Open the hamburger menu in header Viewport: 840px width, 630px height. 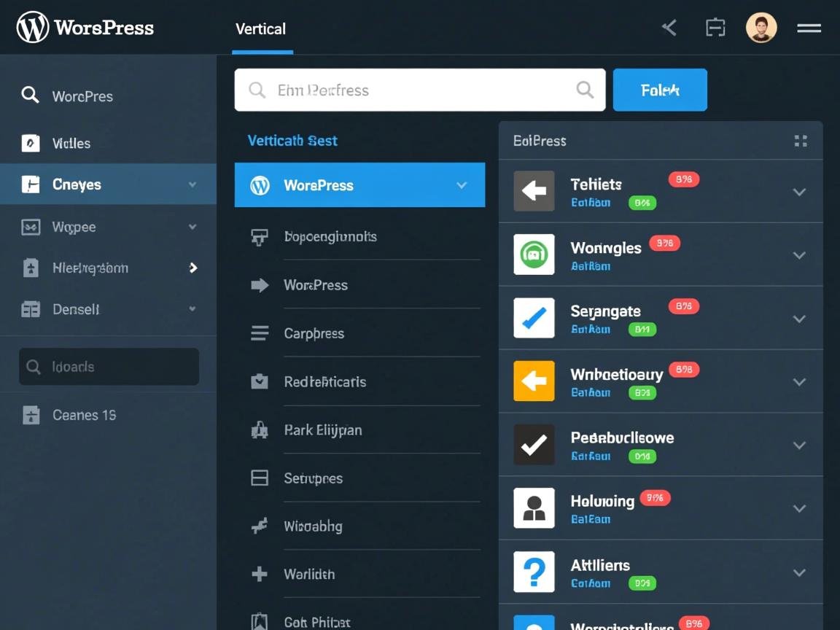point(809,28)
